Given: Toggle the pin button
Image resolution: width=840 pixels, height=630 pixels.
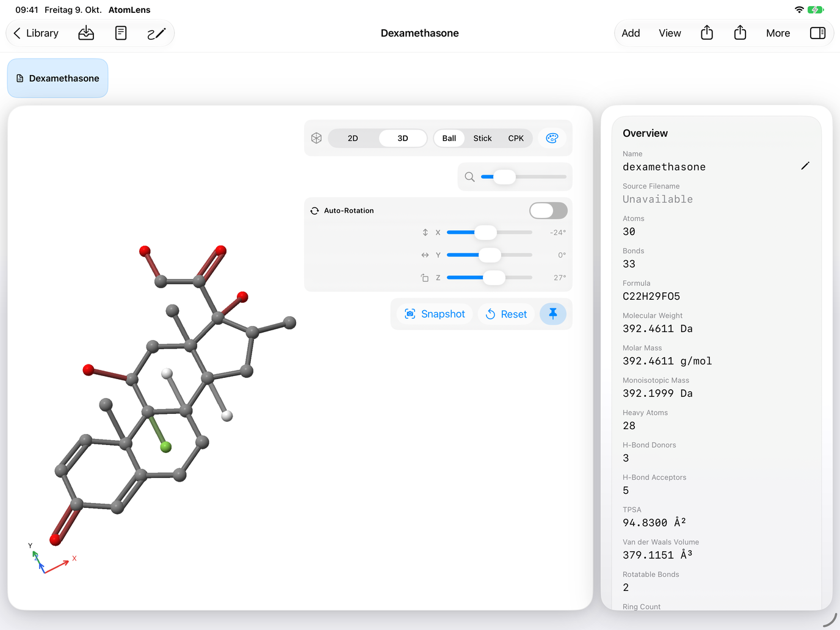Looking at the screenshot, I should coord(553,314).
